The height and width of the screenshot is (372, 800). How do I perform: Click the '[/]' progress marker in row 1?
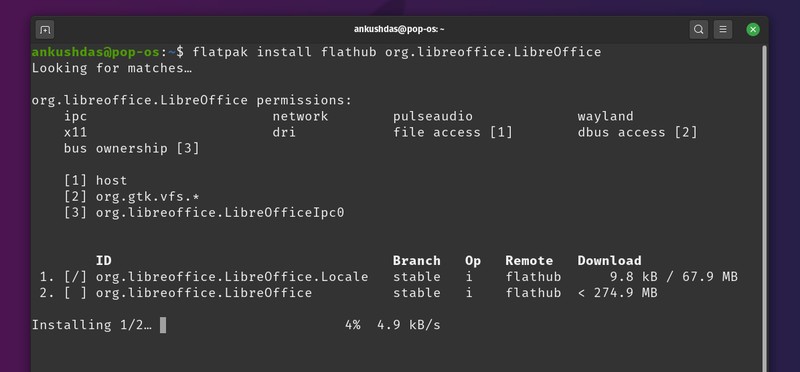point(76,277)
